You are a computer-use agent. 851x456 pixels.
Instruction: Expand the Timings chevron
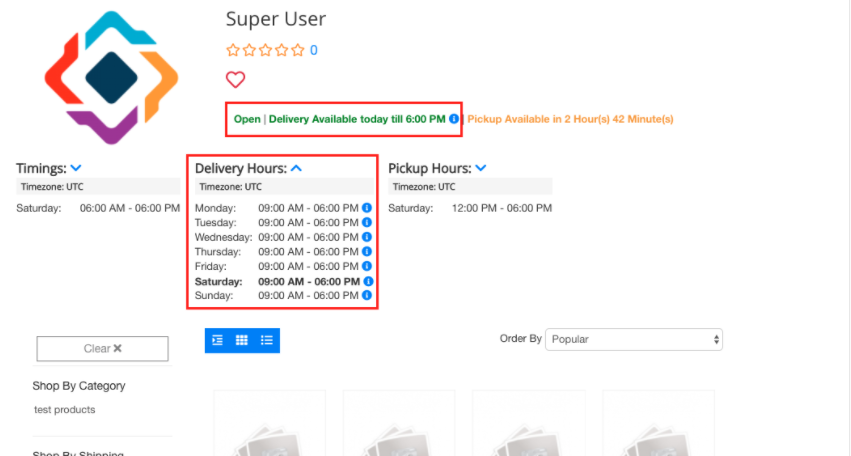[76, 168]
